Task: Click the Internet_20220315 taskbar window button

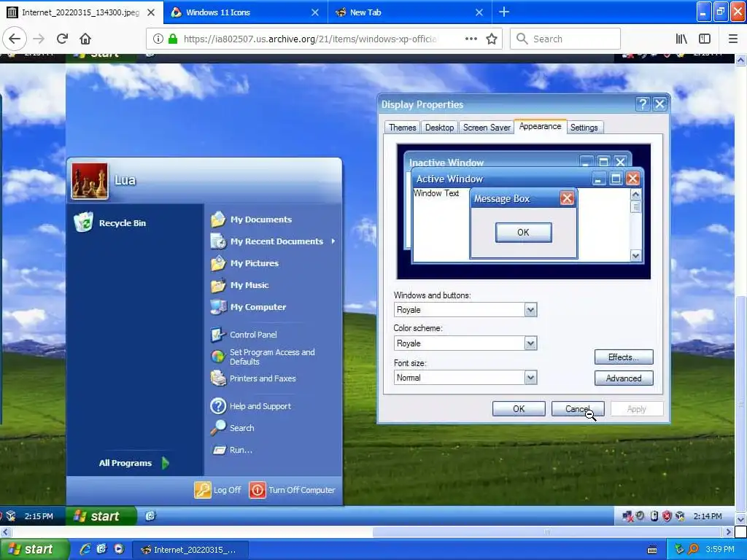Action: 190,550
